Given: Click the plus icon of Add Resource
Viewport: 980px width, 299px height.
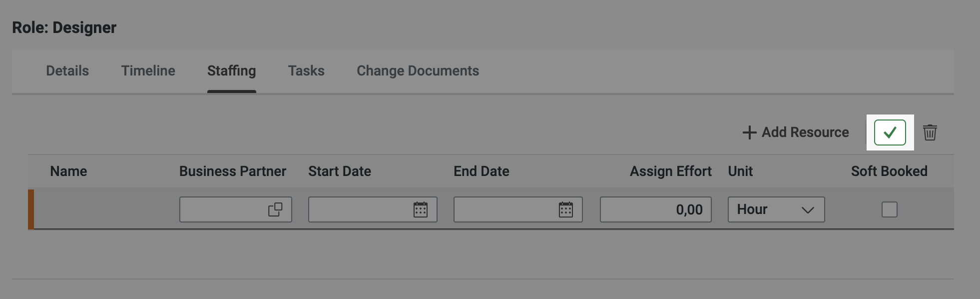Looking at the screenshot, I should tap(749, 132).
